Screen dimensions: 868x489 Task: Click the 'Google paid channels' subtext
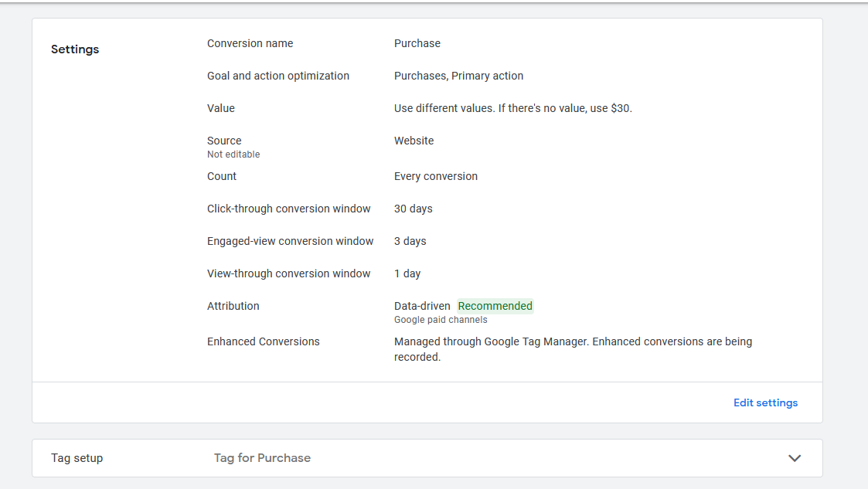pyautogui.click(x=441, y=320)
